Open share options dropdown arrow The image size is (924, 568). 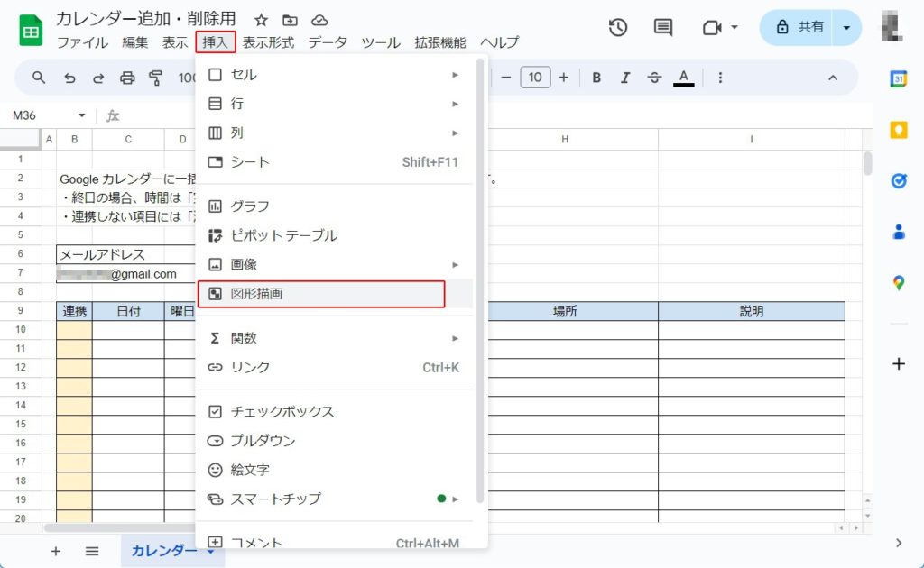pos(846,28)
